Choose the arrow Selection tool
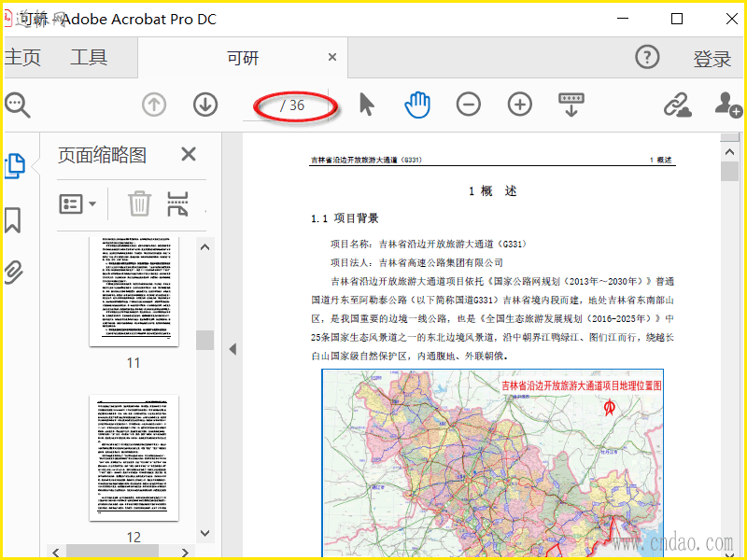 coord(366,105)
